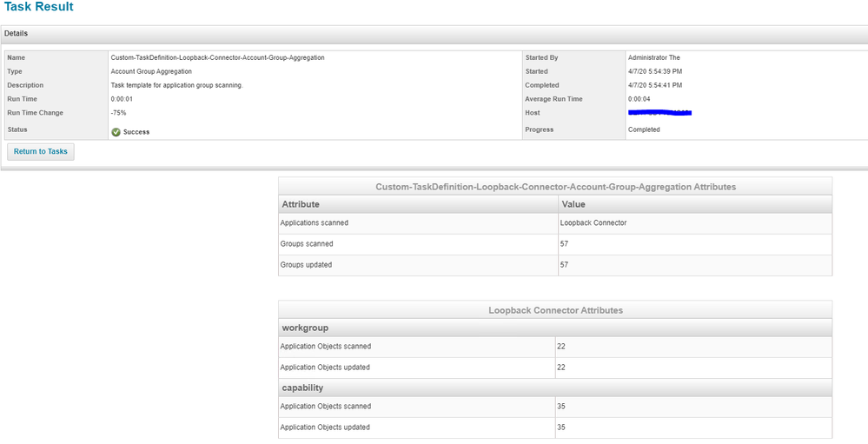Select the Run Time Change value -75%
Viewport: 868px width, 444px height.
(119, 113)
